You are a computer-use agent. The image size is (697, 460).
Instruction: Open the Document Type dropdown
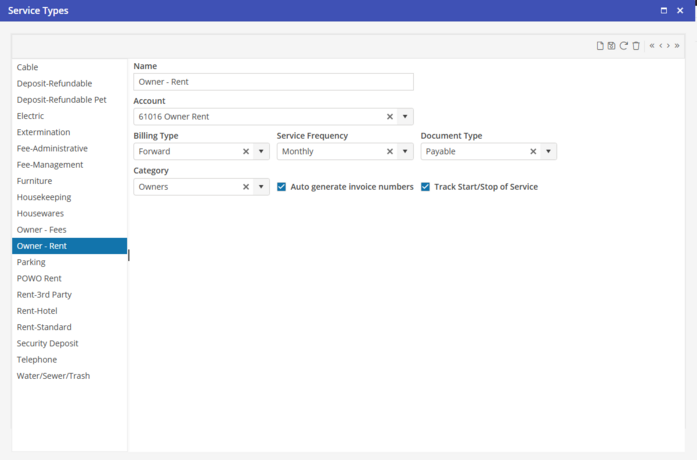[x=548, y=152]
